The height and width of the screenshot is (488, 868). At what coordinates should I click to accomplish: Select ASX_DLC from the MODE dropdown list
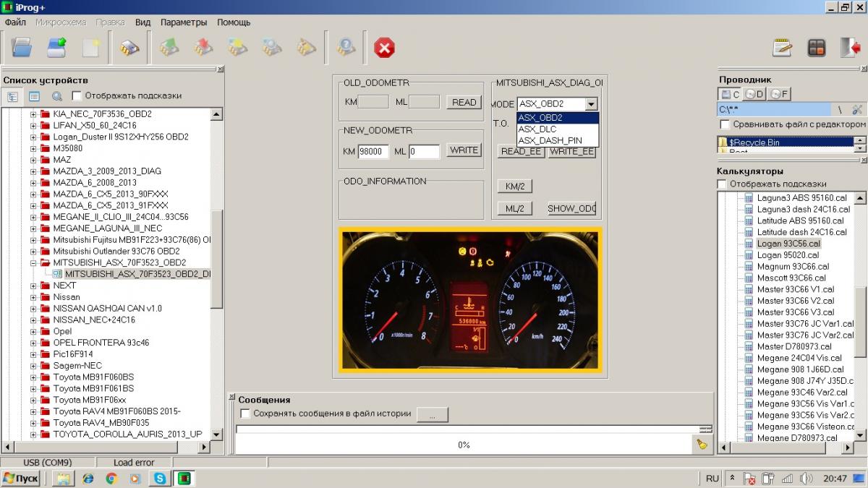[537, 129]
